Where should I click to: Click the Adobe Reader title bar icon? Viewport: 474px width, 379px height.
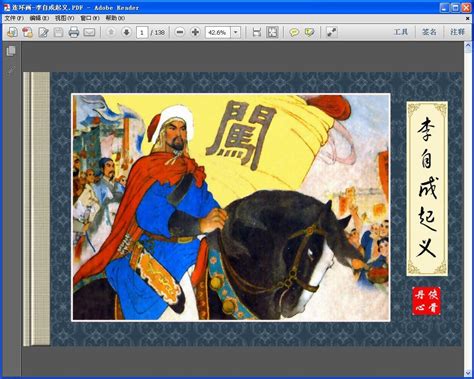tap(7, 7)
